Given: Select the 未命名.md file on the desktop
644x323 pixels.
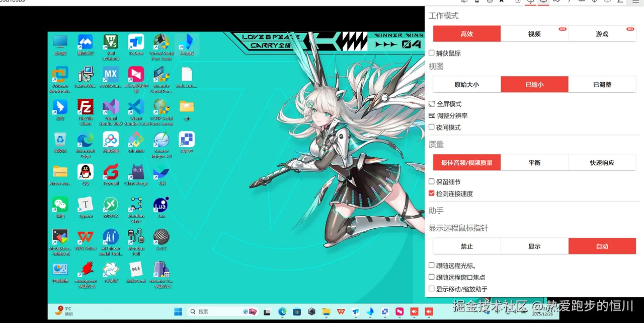Looking at the screenshot, I should coord(136,272).
